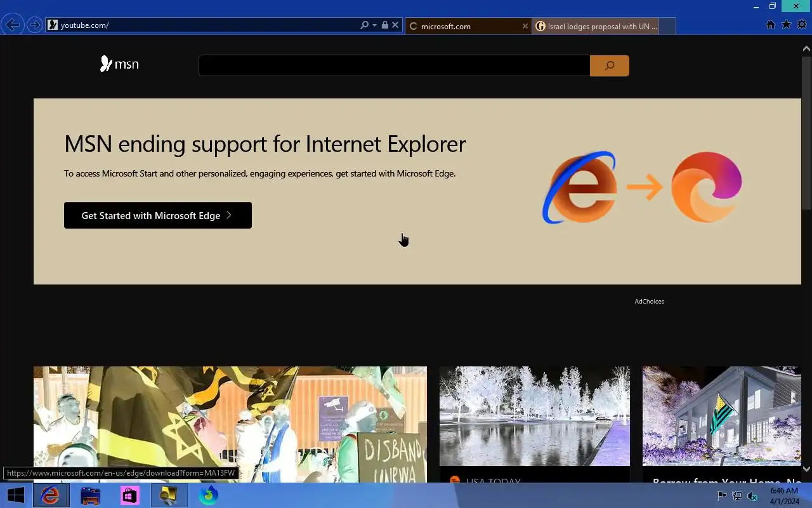812x508 pixels.
Task: Open the Disband UNRWA protest news thumbnail
Action: click(230, 424)
